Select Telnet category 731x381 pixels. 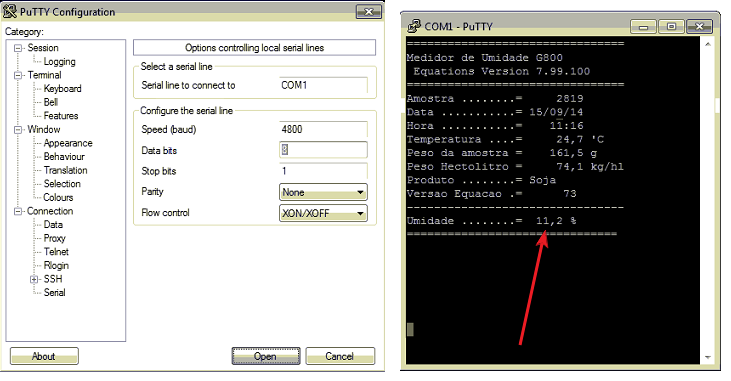click(56, 252)
